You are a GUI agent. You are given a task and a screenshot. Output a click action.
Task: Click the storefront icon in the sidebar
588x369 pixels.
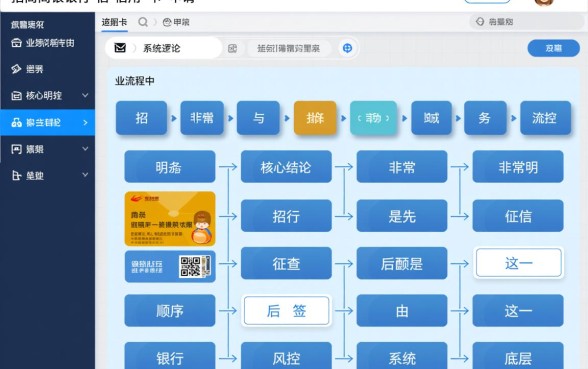click(16, 43)
